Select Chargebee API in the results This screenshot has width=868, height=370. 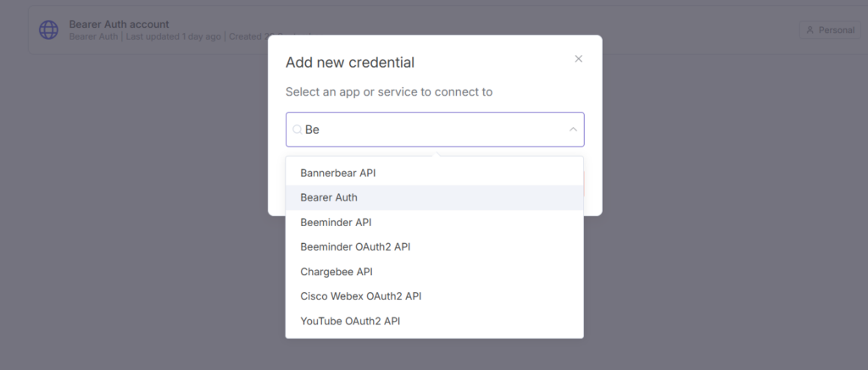(x=337, y=272)
